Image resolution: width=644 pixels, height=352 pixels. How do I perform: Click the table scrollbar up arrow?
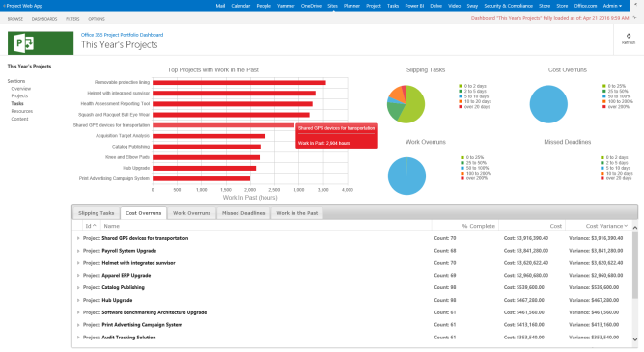pos(635,228)
